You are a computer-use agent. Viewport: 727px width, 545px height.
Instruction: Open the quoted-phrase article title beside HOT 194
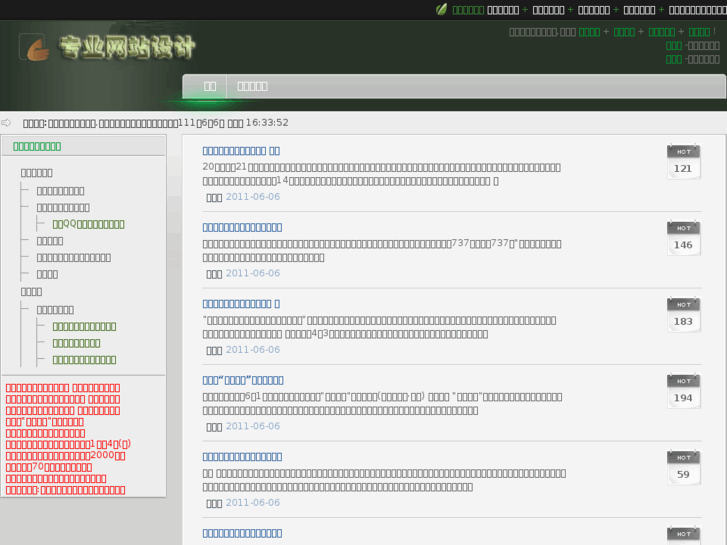tap(243, 380)
